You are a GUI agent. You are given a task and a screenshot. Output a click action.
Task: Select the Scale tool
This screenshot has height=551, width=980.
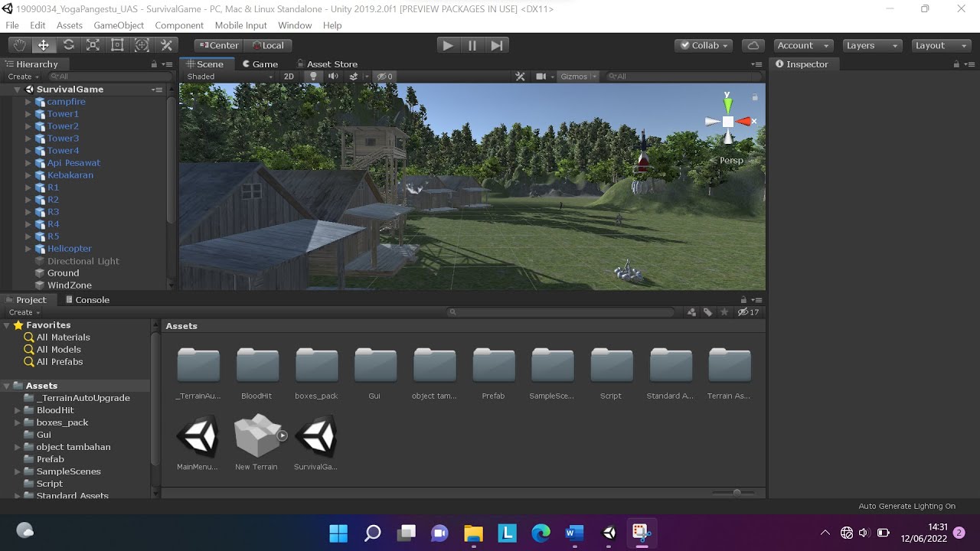click(93, 45)
